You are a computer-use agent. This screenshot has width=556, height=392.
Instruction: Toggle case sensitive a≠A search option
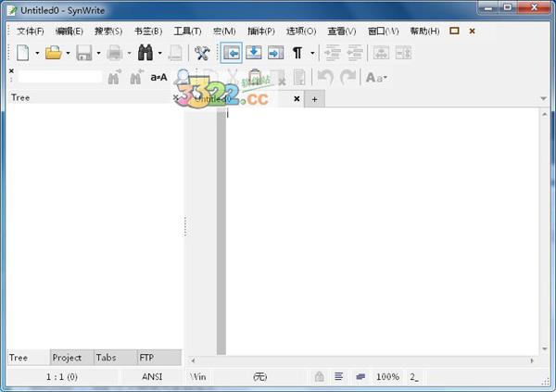[x=158, y=77]
